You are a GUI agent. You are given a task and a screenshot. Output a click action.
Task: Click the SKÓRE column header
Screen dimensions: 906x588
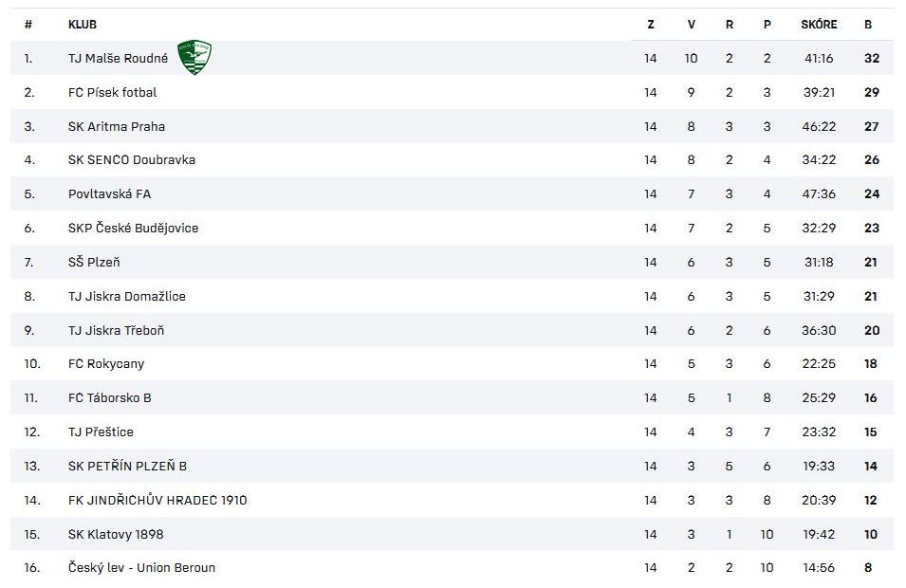pyautogui.click(x=819, y=25)
